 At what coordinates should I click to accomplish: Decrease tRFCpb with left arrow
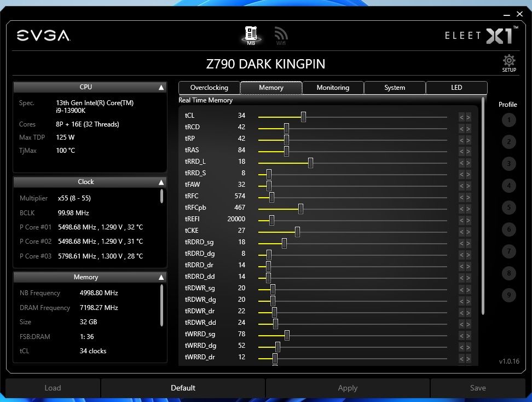461,209
